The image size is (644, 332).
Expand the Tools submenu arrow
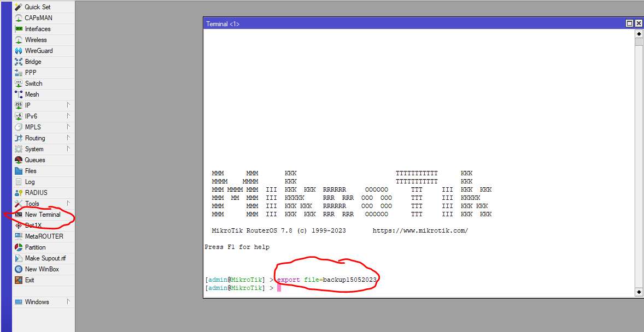click(68, 203)
